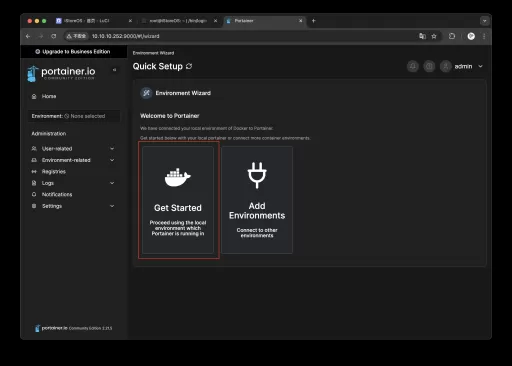Viewport: 512px width, 366px height.
Task: Click the Settings icon in sidebar
Action: click(x=34, y=206)
